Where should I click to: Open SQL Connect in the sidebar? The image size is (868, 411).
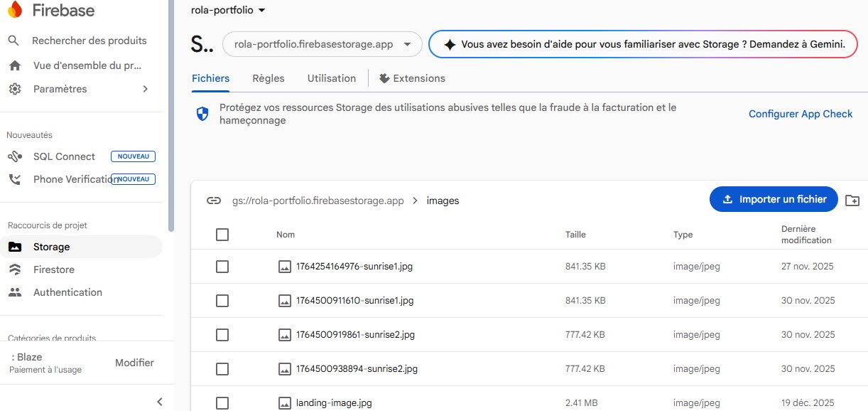pyautogui.click(x=81, y=156)
